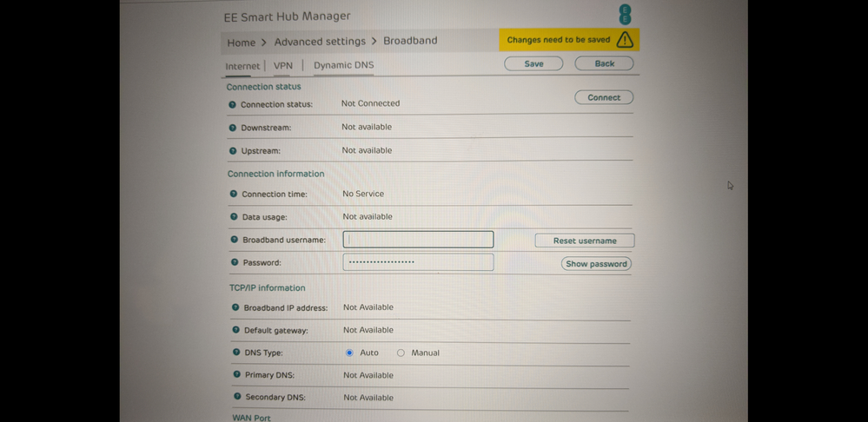Screen dimensions: 868x422
Task: Click the Changes need to be saved banner
Action: click(x=569, y=40)
